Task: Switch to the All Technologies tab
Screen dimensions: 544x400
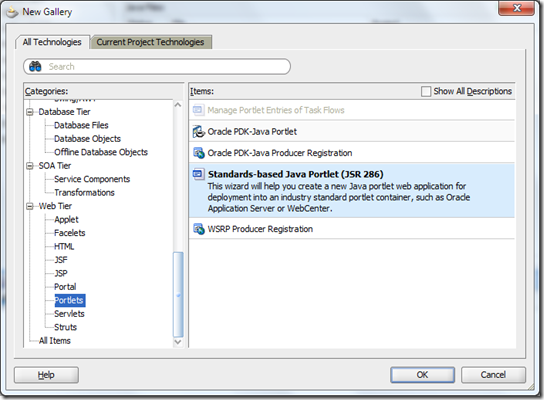Action: coord(52,42)
